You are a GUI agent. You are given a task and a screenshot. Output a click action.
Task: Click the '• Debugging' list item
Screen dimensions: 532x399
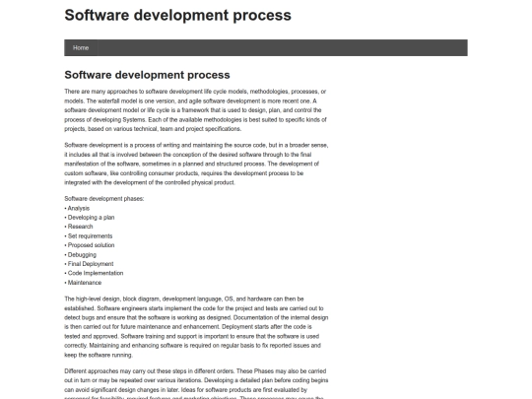pos(81,255)
